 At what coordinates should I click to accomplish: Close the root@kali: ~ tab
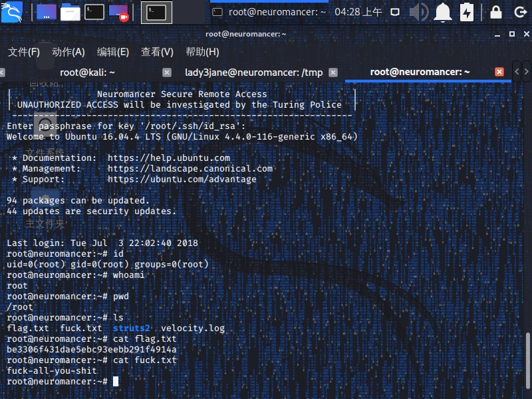click(x=167, y=72)
